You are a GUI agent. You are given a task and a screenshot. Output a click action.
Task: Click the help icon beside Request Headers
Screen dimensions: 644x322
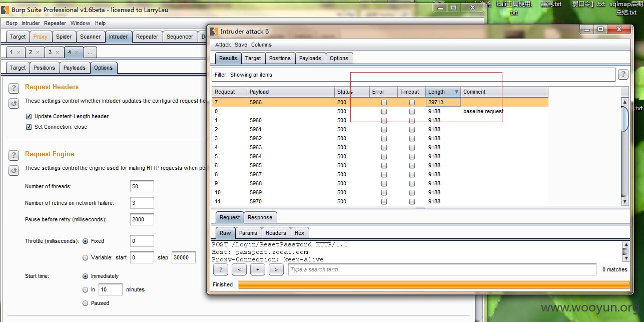(14, 88)
